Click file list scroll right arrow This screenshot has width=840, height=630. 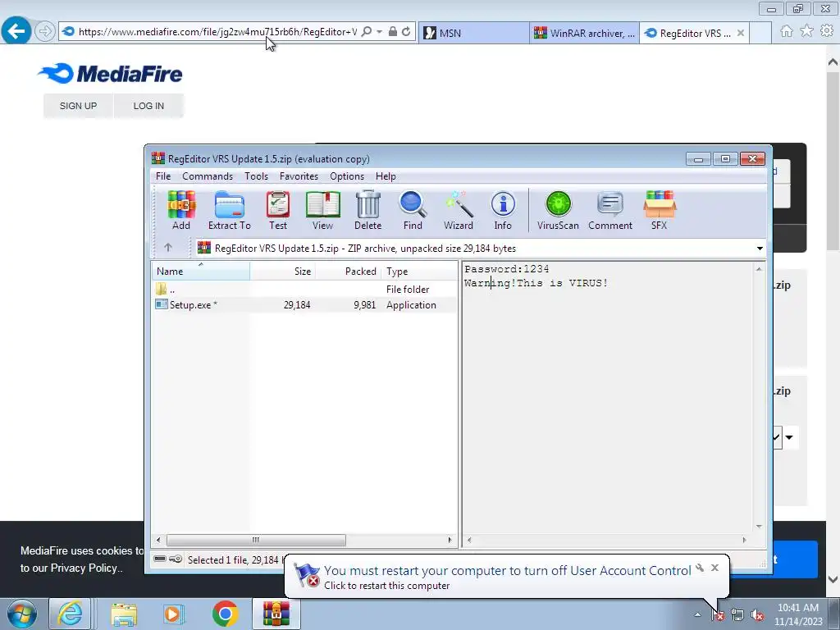pyautogui.click(x=450, y=540)
